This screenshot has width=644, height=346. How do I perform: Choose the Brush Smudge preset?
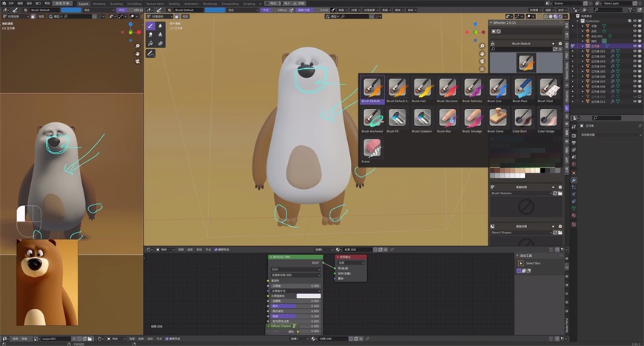tap(472, 119)
